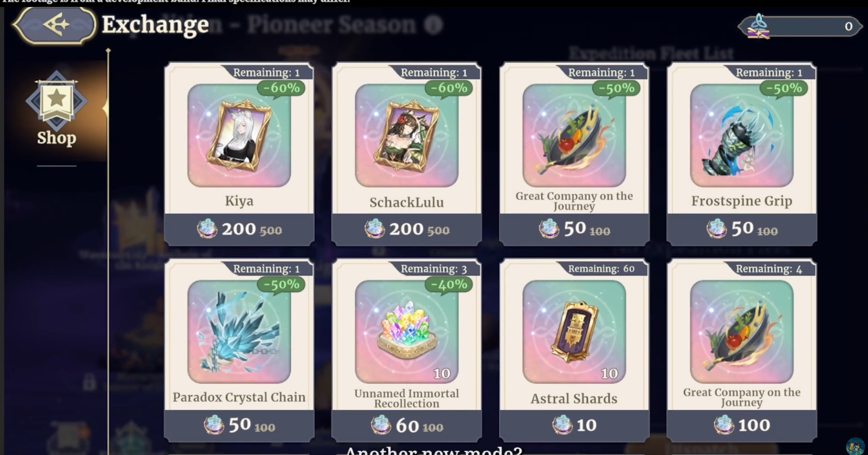Buy SchackLulu for 200 tokens

[406, 229]
